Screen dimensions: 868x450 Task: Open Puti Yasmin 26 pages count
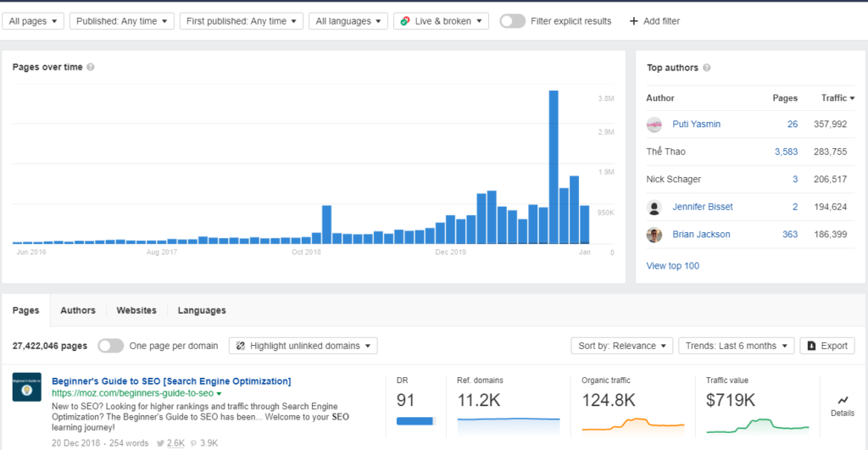(x=793, y=124)
